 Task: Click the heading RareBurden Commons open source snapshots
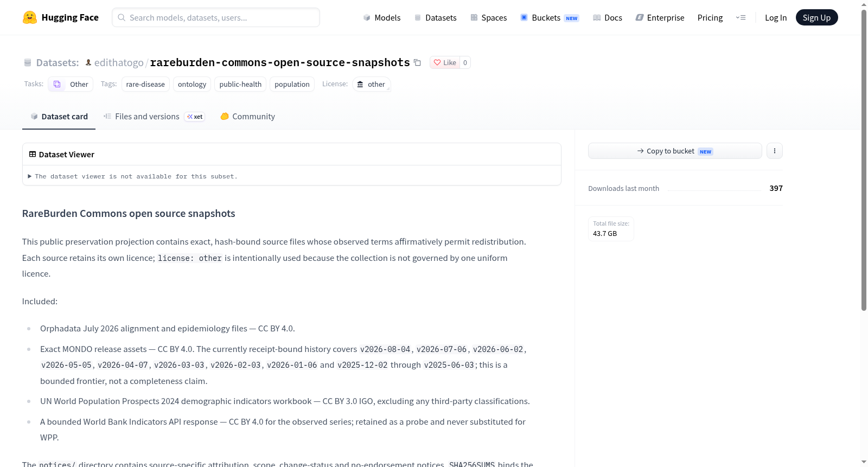click(129, 214)
